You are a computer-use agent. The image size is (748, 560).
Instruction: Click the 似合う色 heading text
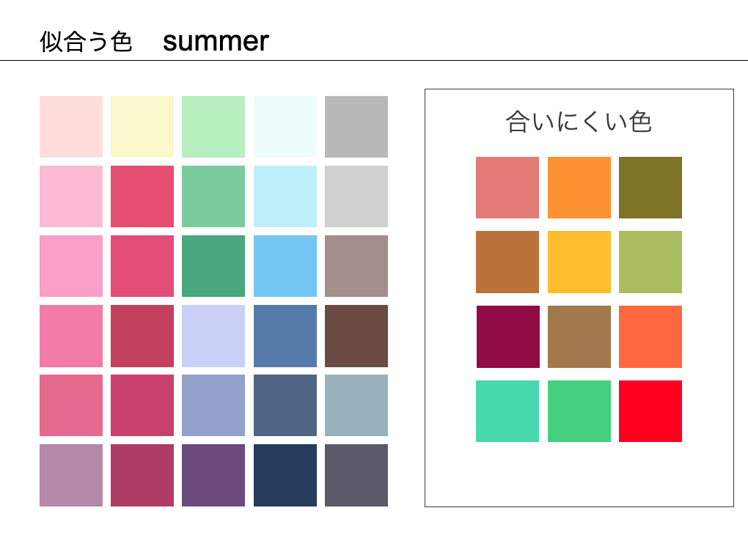pos(86,42)
